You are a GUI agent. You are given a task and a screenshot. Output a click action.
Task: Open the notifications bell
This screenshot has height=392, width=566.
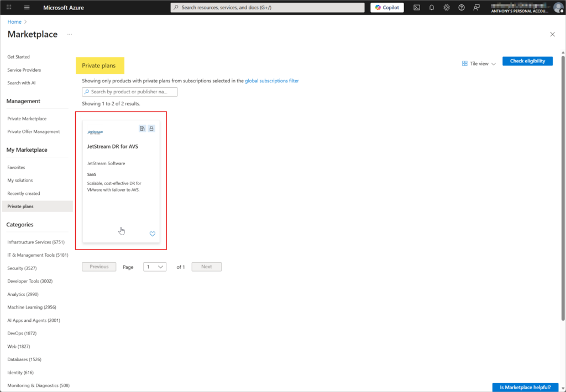[x=432, y=7]
